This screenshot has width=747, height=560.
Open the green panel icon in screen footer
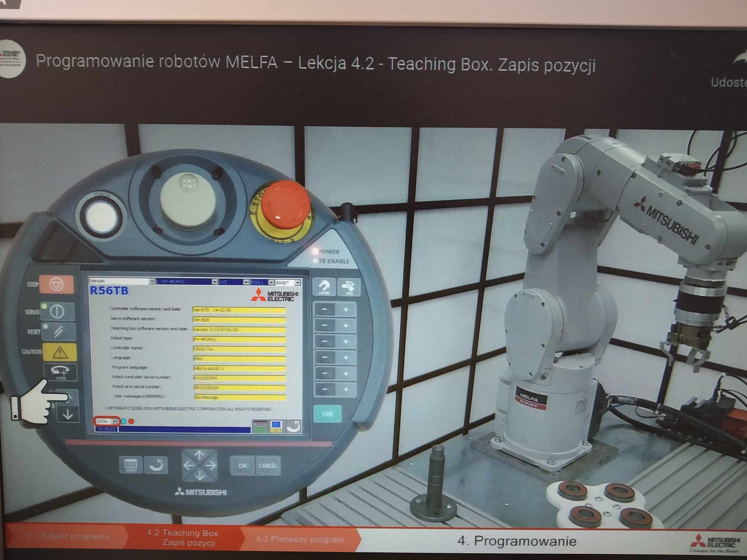[260, 426]
